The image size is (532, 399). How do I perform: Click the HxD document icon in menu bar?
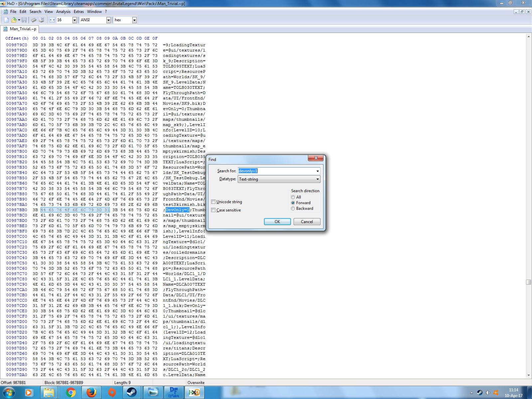pyautogui.click(x=6, y=12)
